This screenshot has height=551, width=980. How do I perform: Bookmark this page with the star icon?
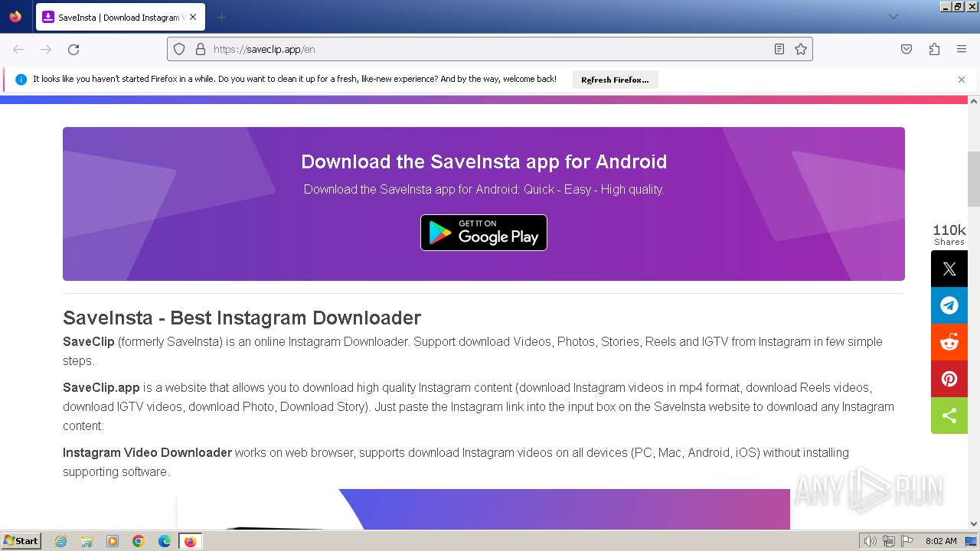click(x=801, y=49)
